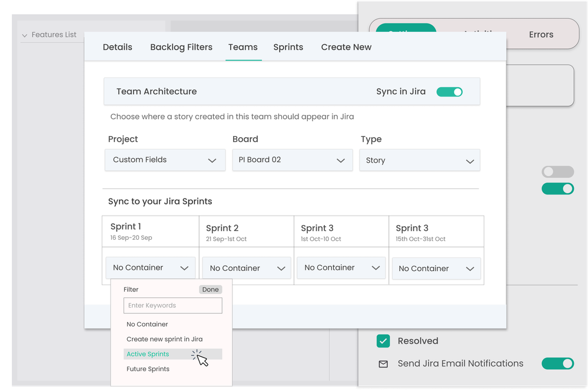Click the Team Architecture heading

tap(157, 91)
